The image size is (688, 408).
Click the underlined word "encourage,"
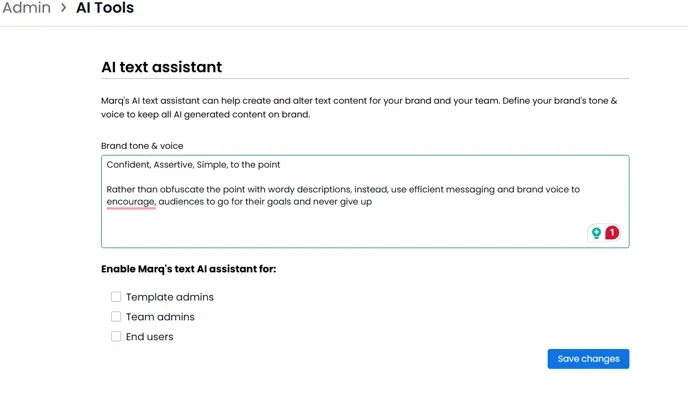point(131,202)
